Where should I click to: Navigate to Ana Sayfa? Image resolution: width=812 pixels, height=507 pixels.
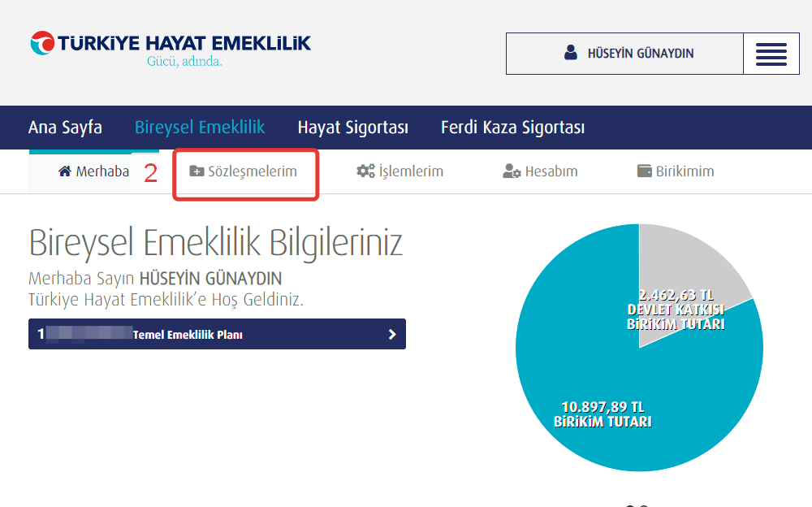65,128
